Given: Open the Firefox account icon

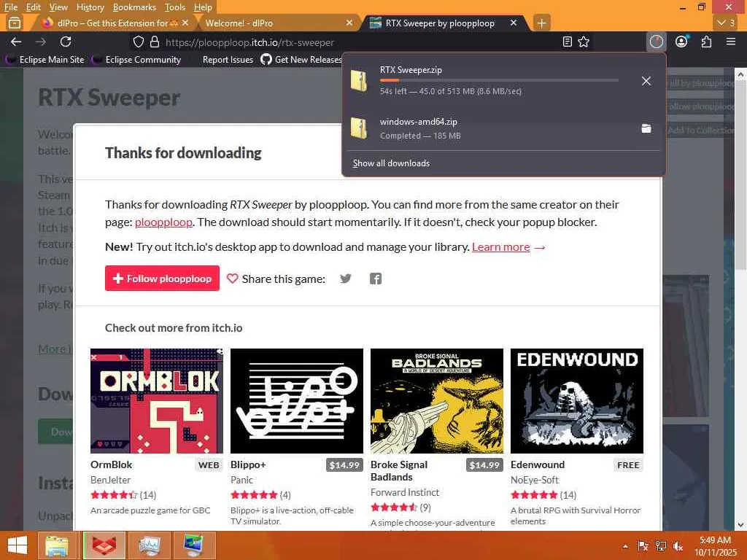Looking at the screenshot, I should pos(681,42).
